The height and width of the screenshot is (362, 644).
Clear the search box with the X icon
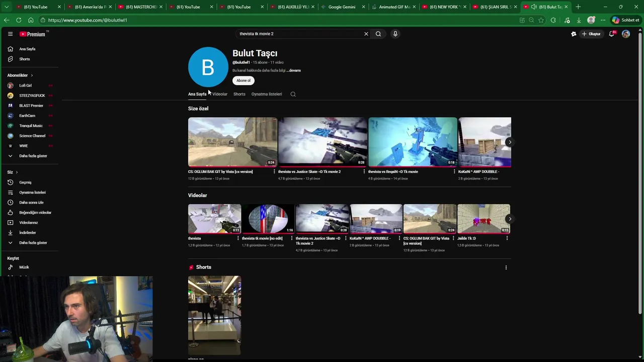point(366,34)
